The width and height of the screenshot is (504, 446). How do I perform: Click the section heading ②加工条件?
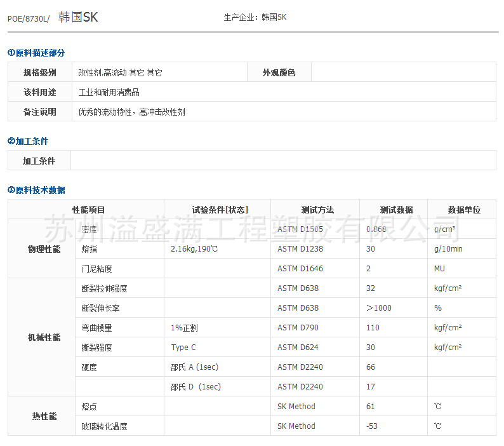click(28, 141)
